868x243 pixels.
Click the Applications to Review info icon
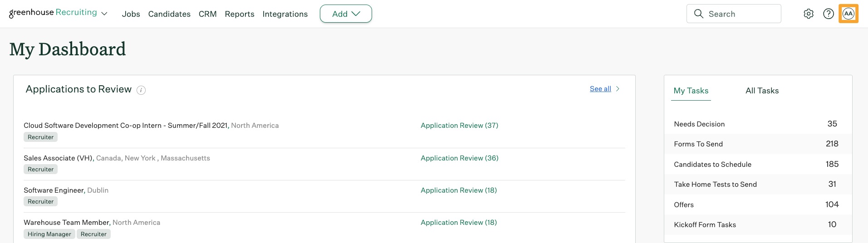[x=141, y=90]
